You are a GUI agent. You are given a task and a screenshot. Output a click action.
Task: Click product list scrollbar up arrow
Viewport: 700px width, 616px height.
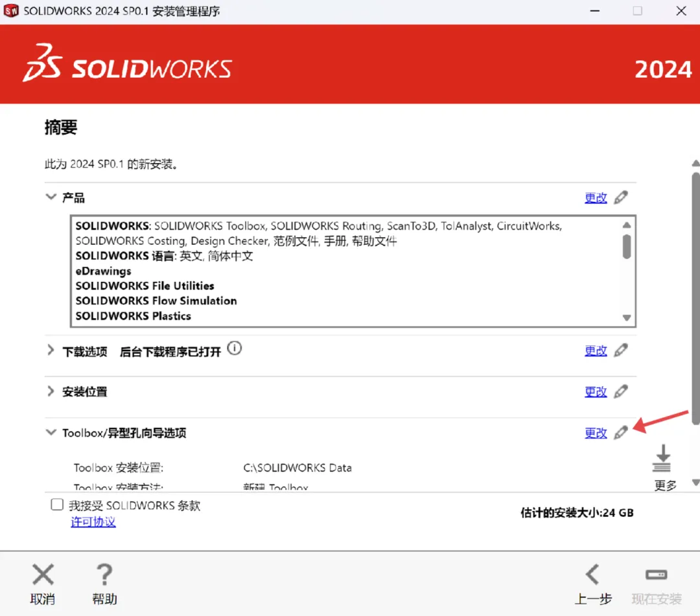(x=627, y=225)
